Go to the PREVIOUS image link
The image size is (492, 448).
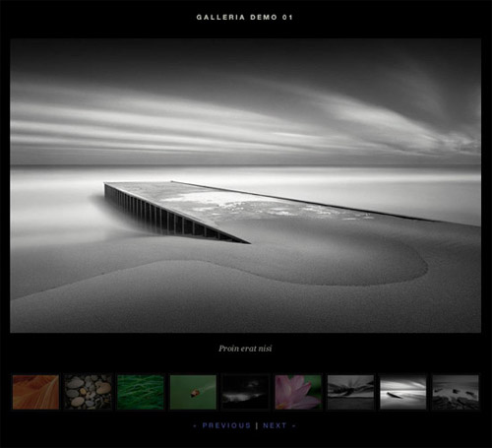tap(226, 425)
